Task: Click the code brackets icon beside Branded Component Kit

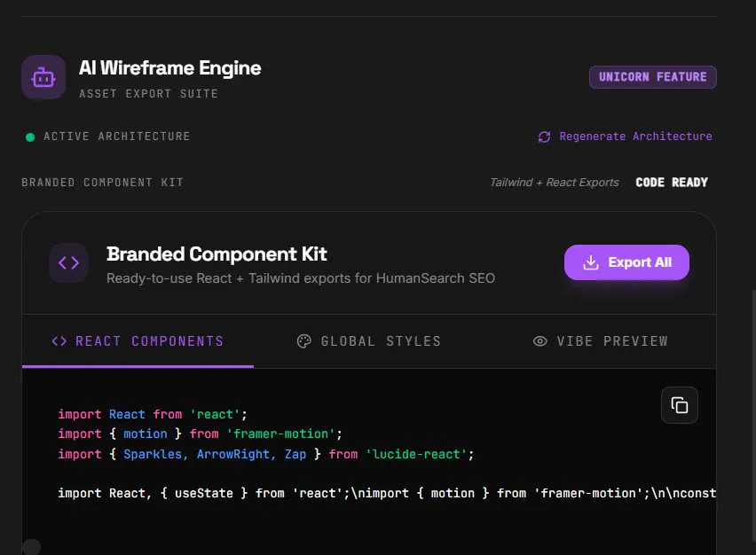Action: [x=68, y=263]
